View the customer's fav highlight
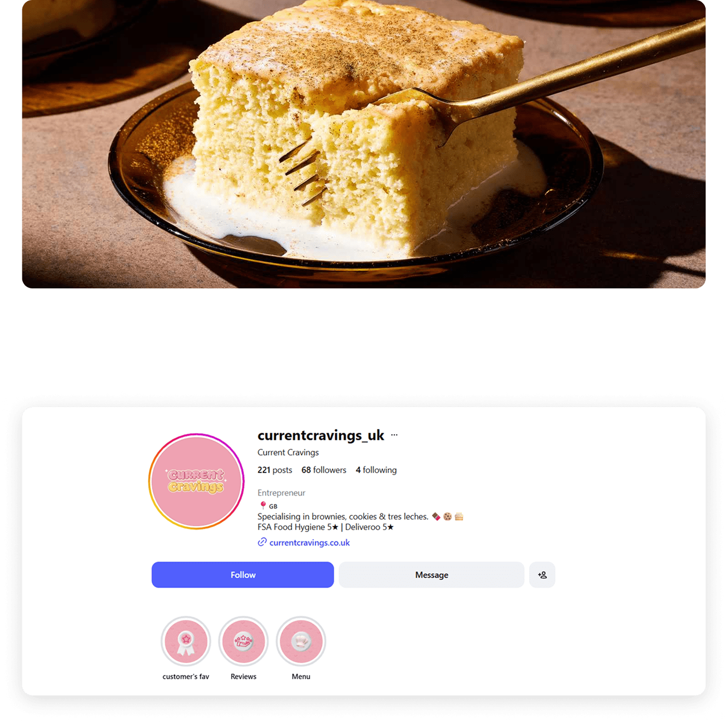The image size is (728, 722). pyautogui.click(x=186, y=641)
